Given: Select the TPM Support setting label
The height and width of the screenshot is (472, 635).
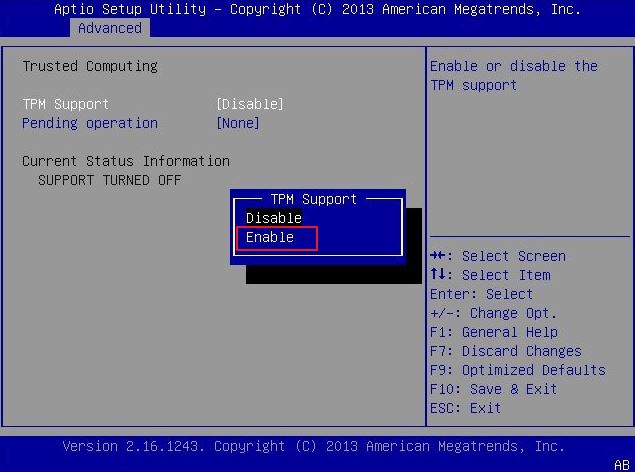Looking at the screenshot, I should tap(66, 104).
